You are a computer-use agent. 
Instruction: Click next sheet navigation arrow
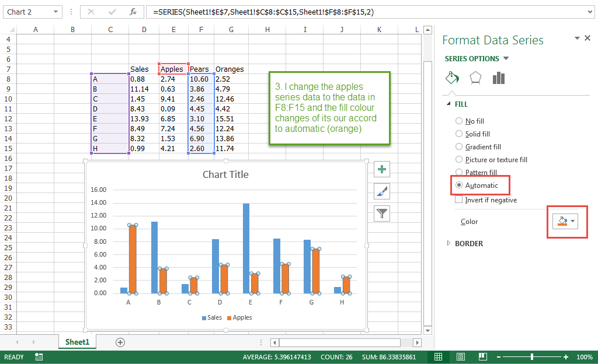click(33, 342)
